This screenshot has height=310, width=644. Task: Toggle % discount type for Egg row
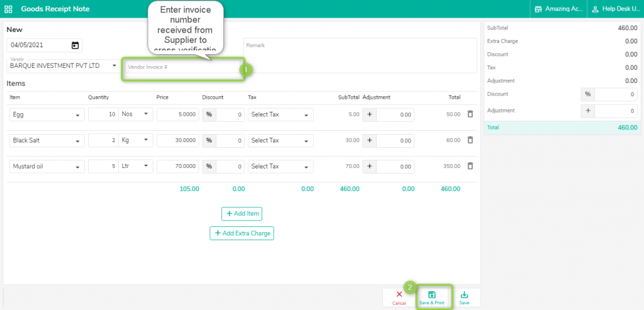(209, 114)
